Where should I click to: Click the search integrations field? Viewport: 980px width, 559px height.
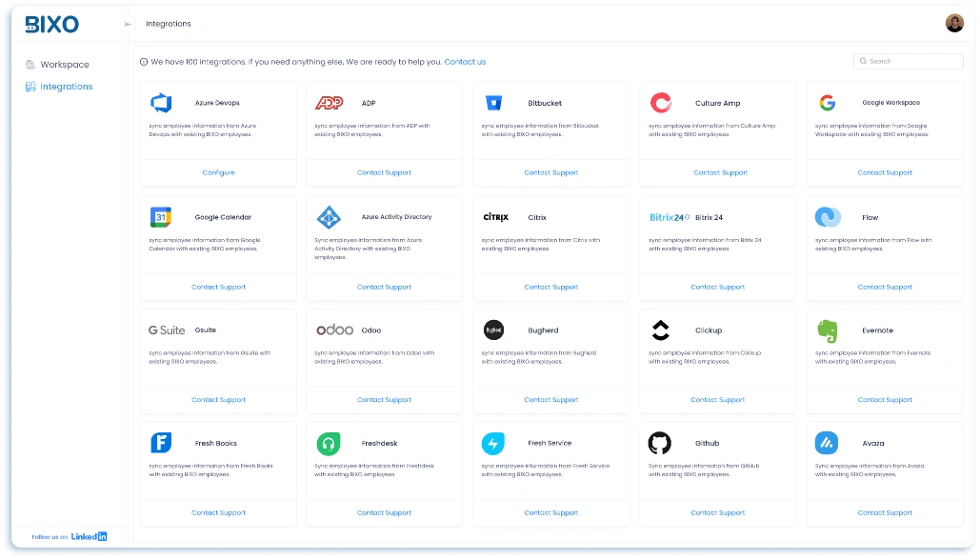908,60
